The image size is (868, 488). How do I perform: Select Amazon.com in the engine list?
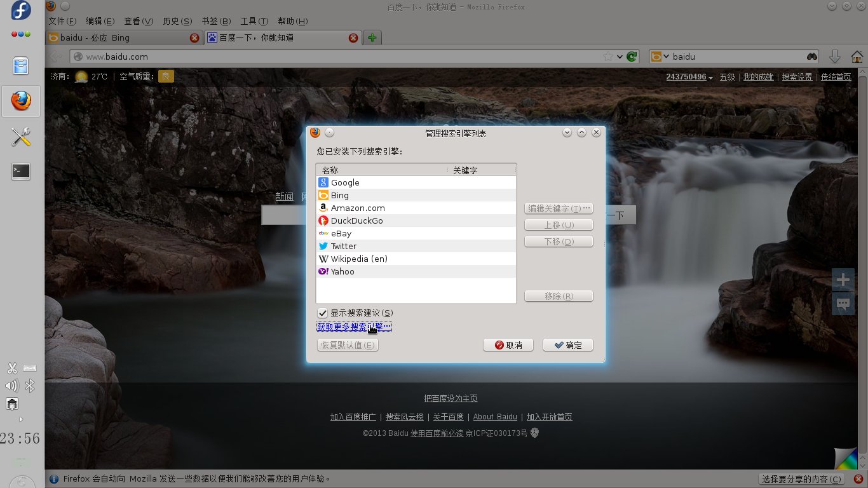(416, 208)
